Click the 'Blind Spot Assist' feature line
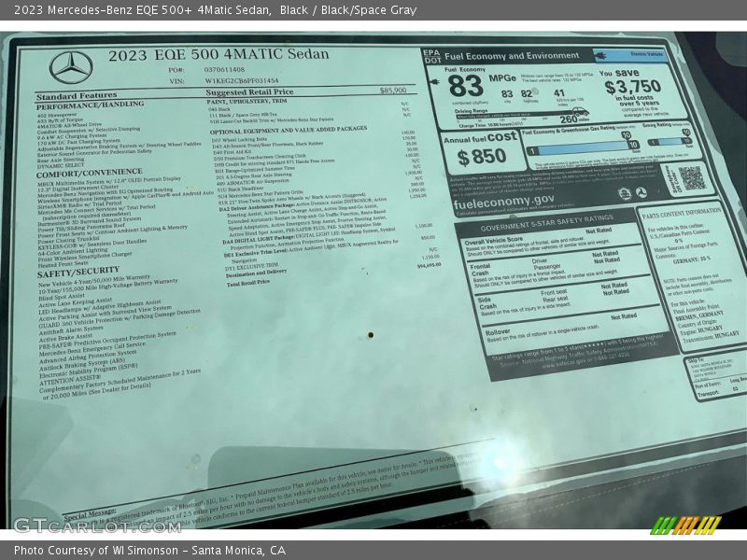This screenshot has height=560, width=747. [61, 297]
